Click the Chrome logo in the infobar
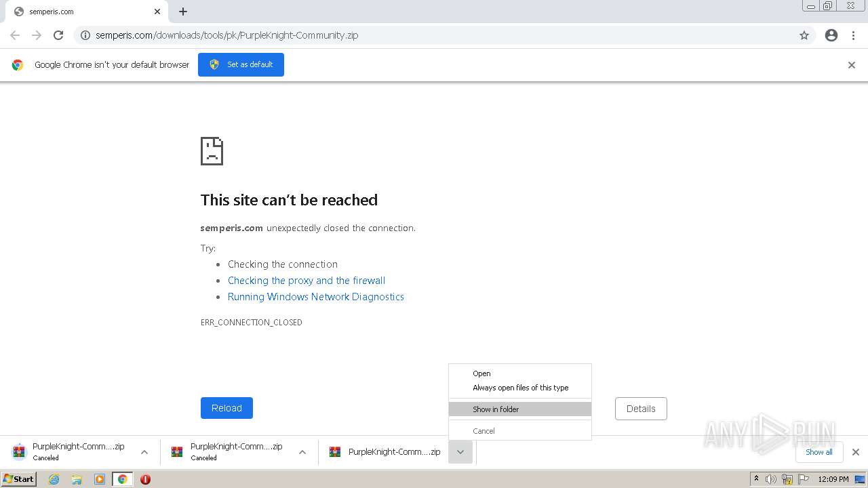 pos(18,65)
